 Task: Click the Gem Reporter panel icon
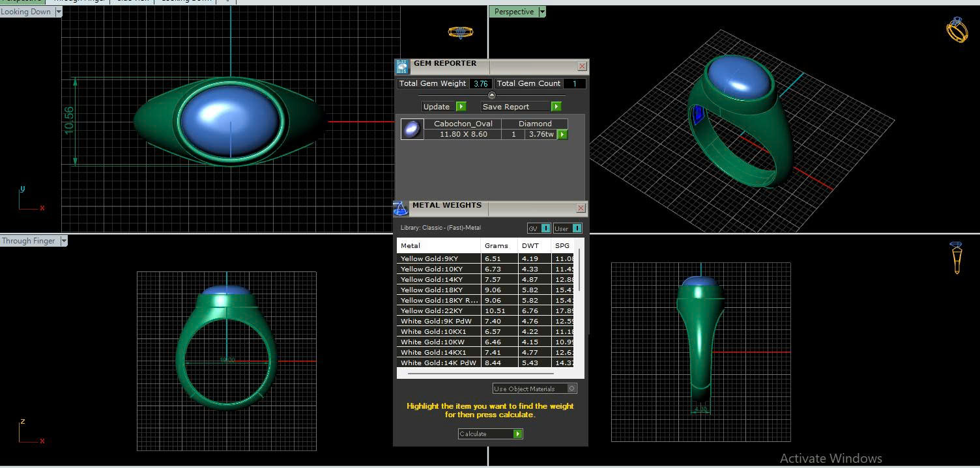[x=403, y=65]
